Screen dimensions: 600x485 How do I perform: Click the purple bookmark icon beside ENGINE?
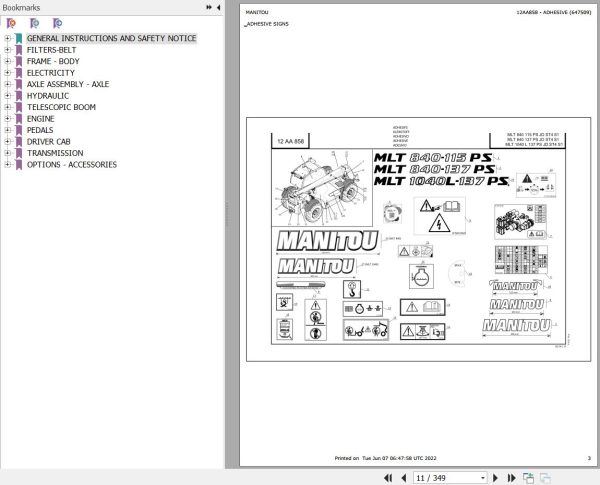(x=19, y=119)
